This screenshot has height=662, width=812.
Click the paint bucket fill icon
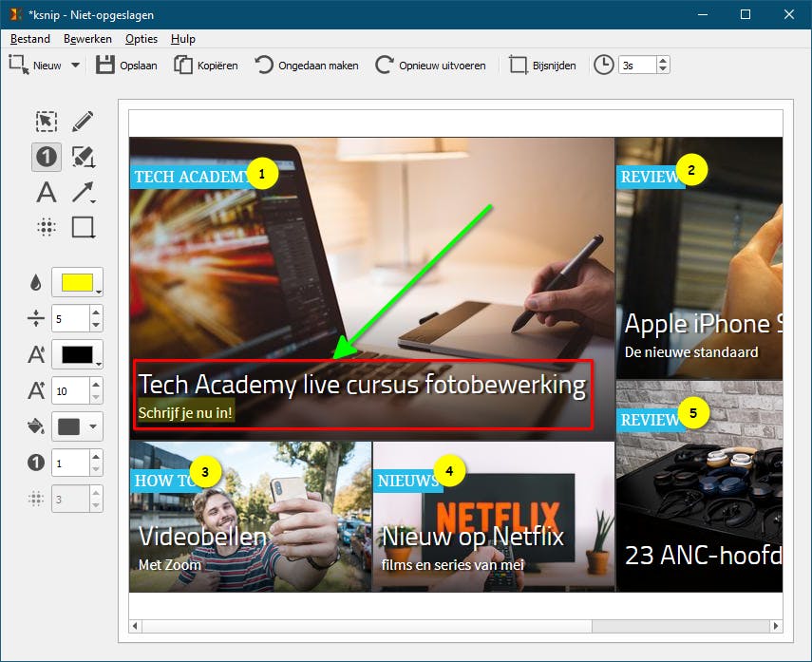click(x=36, y=426)
